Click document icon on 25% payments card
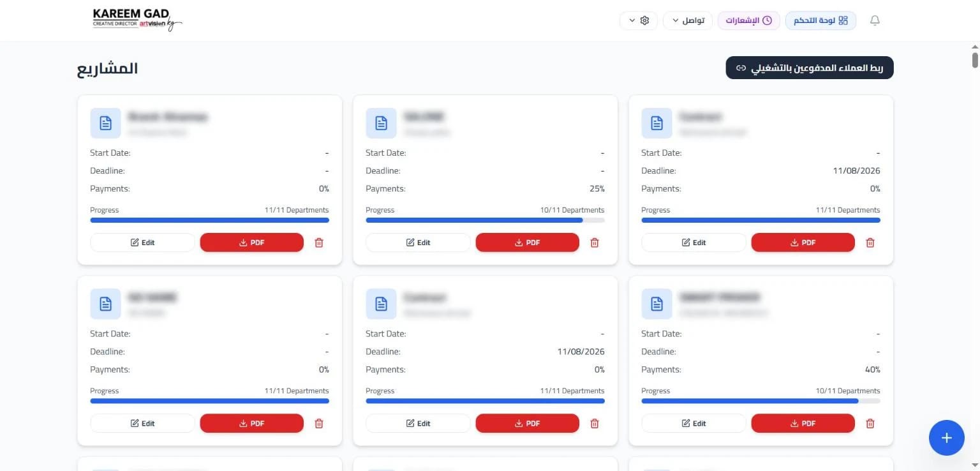Image resolution: width=980 pixels, height=471 pixels. [x=381, y=123]
